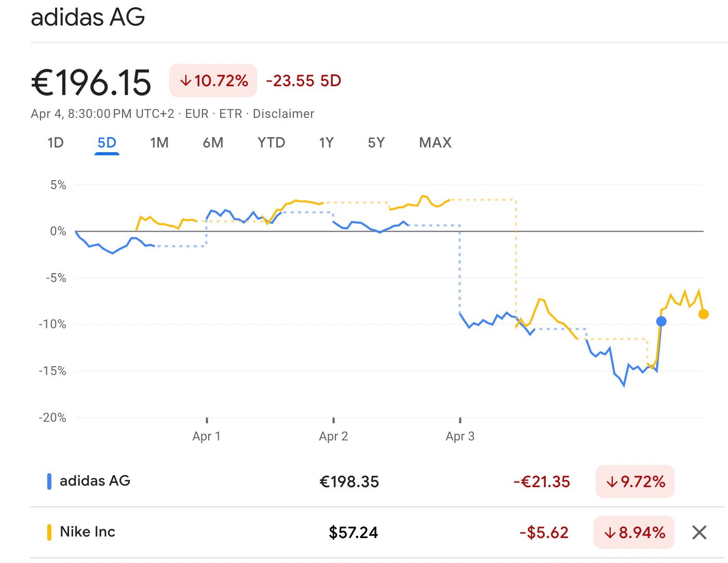Switch to the 1Y time range
This screenshot has height=563, width=728.
[x=326, y=143]
